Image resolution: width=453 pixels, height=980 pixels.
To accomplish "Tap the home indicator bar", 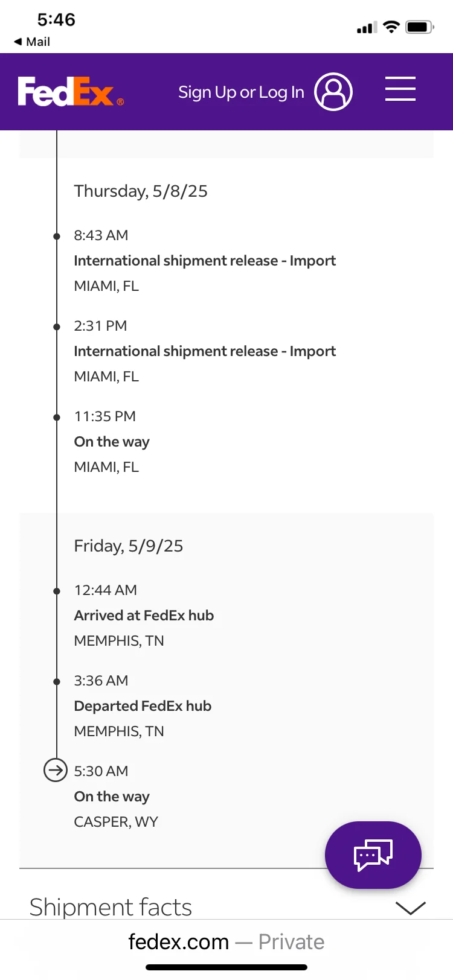I will pyautogui.click(x=226, y=967).
